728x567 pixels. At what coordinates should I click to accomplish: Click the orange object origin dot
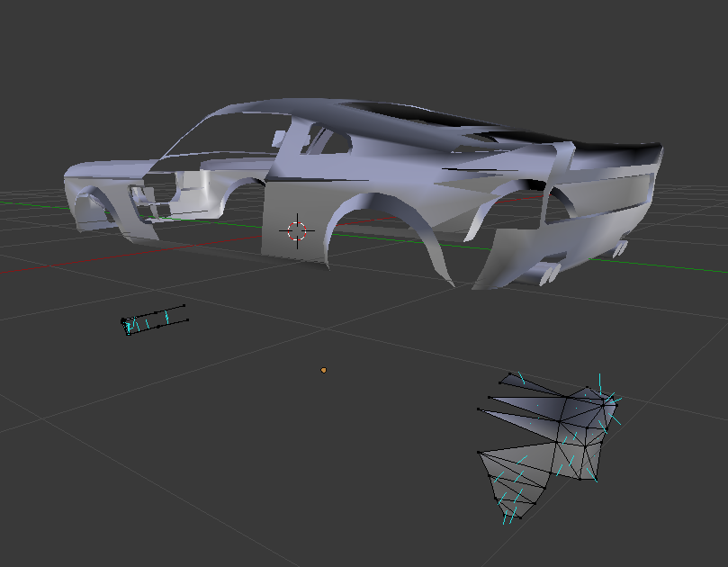coord(324,370)
